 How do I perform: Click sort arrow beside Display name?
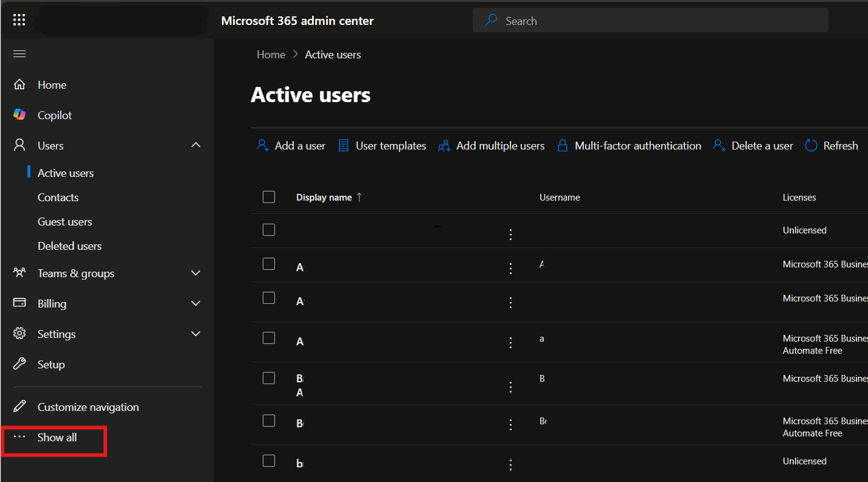pos(359,197)
